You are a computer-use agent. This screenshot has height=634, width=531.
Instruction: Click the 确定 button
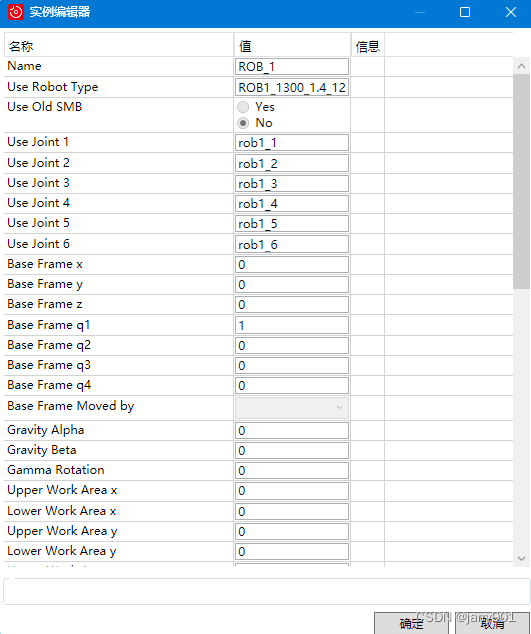[x=411, y=623]
